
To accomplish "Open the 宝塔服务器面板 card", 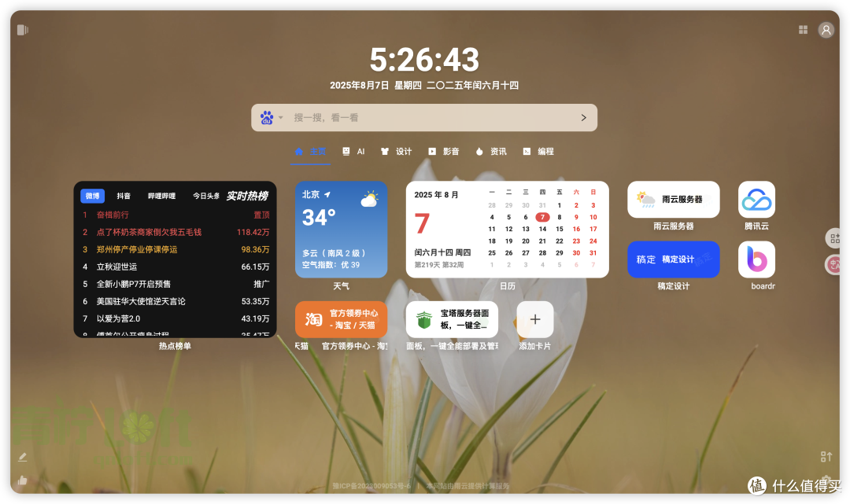I will (452, 319).
